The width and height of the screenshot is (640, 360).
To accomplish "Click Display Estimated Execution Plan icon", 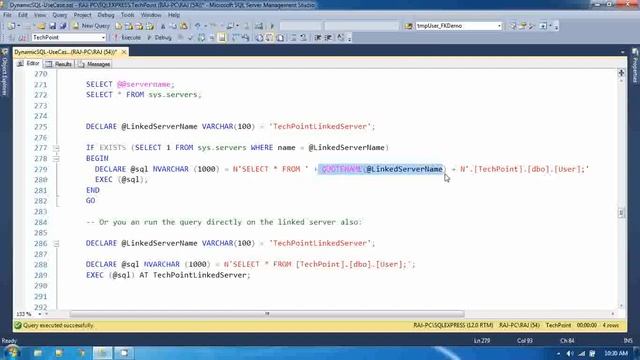I will [201, 38].
